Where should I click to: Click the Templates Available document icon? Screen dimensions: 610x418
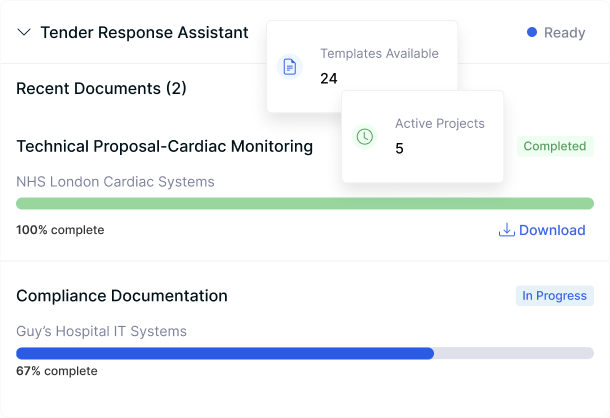(x=290, y=67)
